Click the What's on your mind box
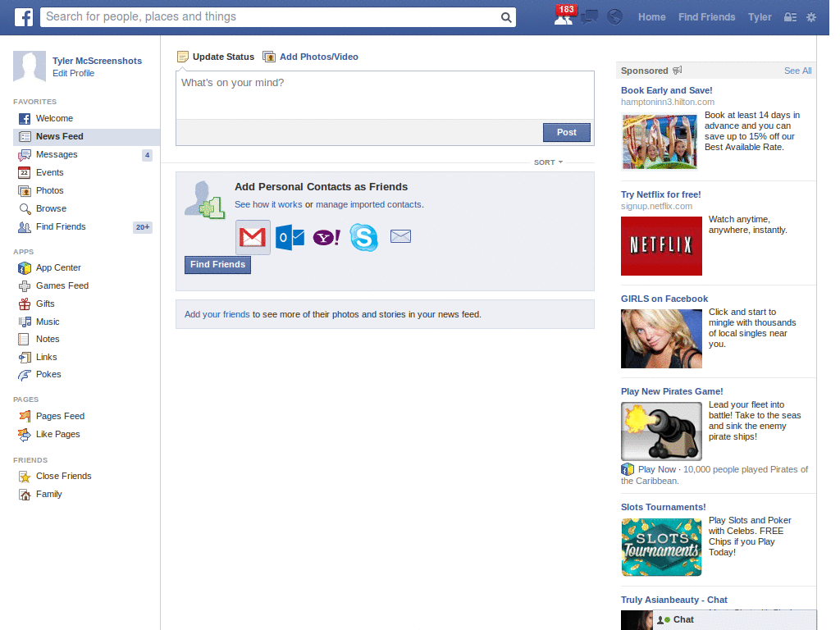This screenshot has height=630, width=840. 385,95
